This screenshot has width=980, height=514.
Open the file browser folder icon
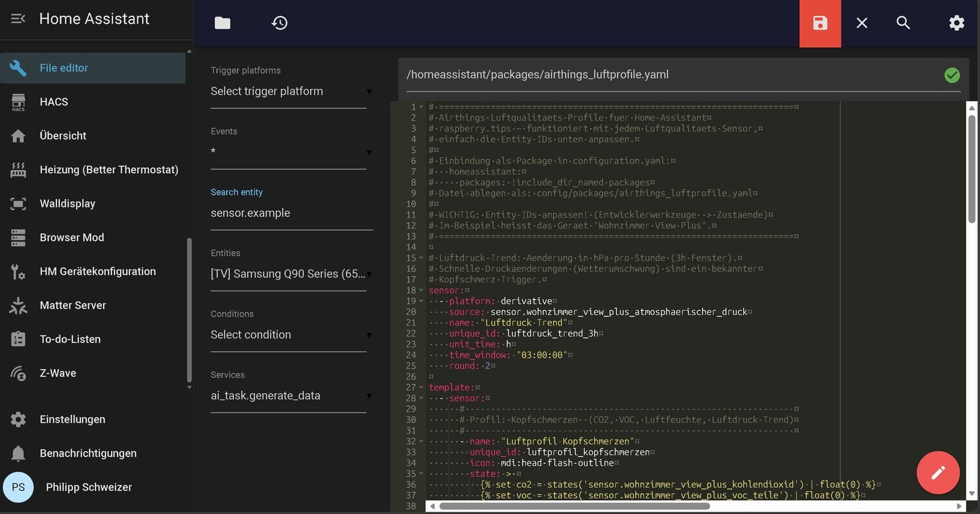click(x=222, y=23)
